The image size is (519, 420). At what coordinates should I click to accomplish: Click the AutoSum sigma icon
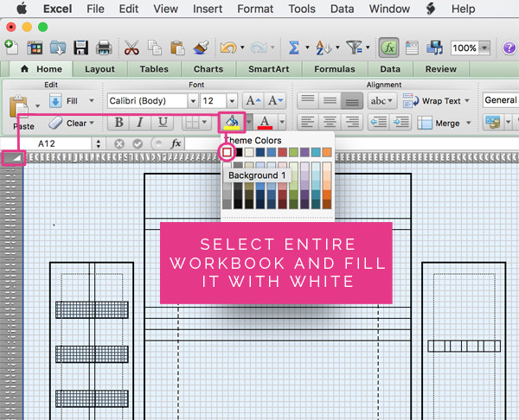[293, 48]
